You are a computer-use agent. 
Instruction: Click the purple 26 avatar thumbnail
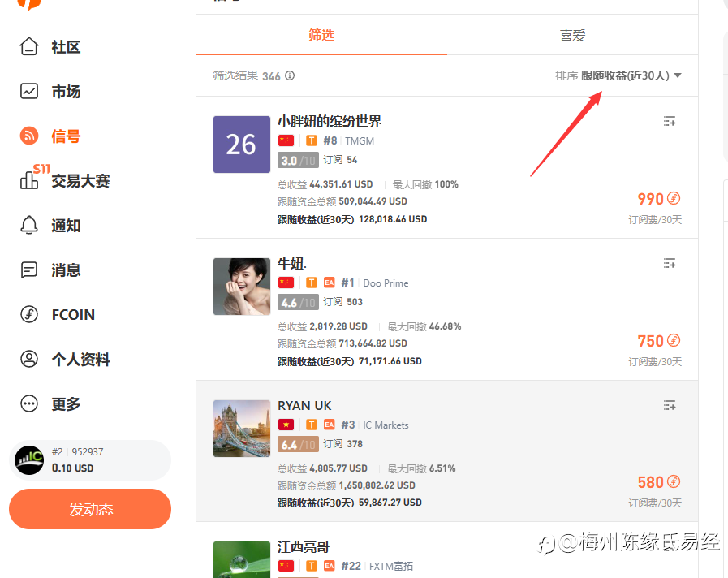(x=241, y=144)
